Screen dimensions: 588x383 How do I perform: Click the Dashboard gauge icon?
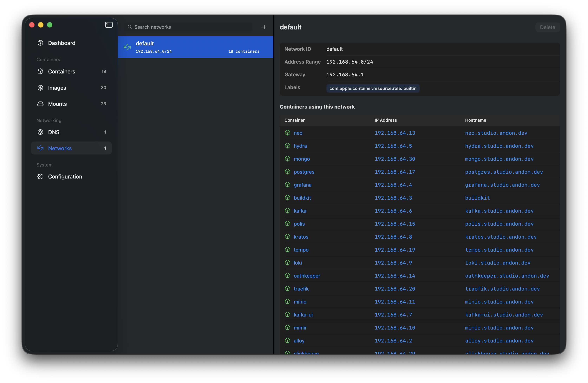point(40,43)
